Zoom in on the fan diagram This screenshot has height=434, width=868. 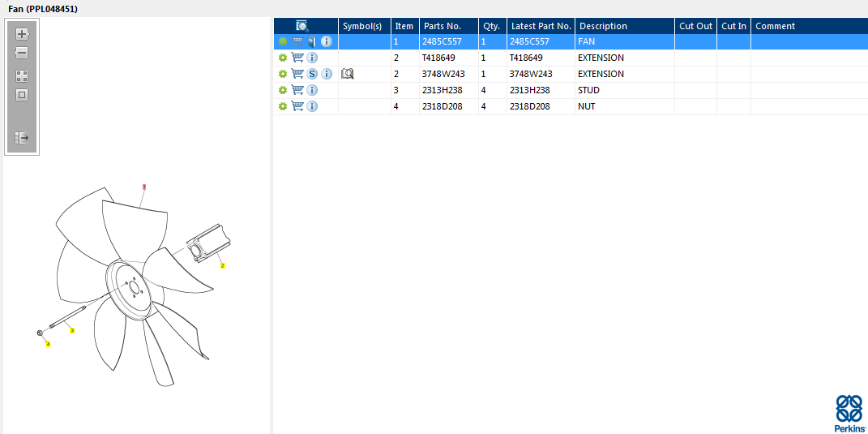[x=22, y=34]
